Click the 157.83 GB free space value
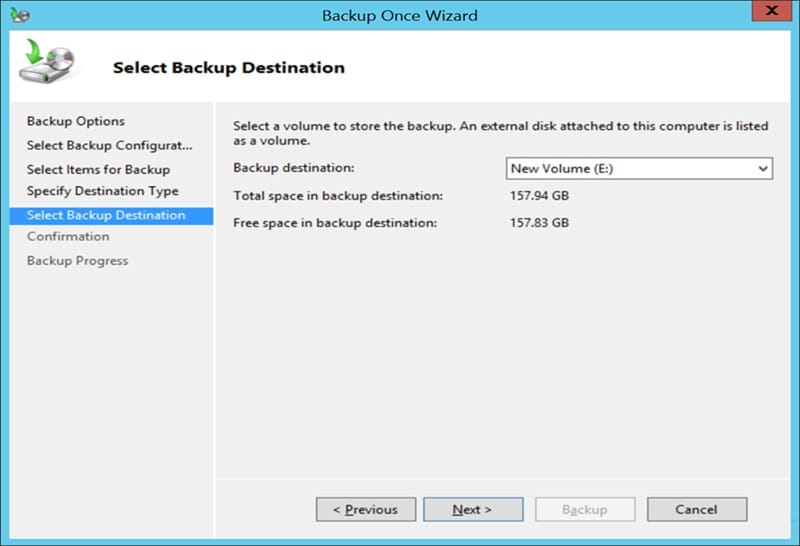Viewport: 800px width, 546px height. [539, 223]
